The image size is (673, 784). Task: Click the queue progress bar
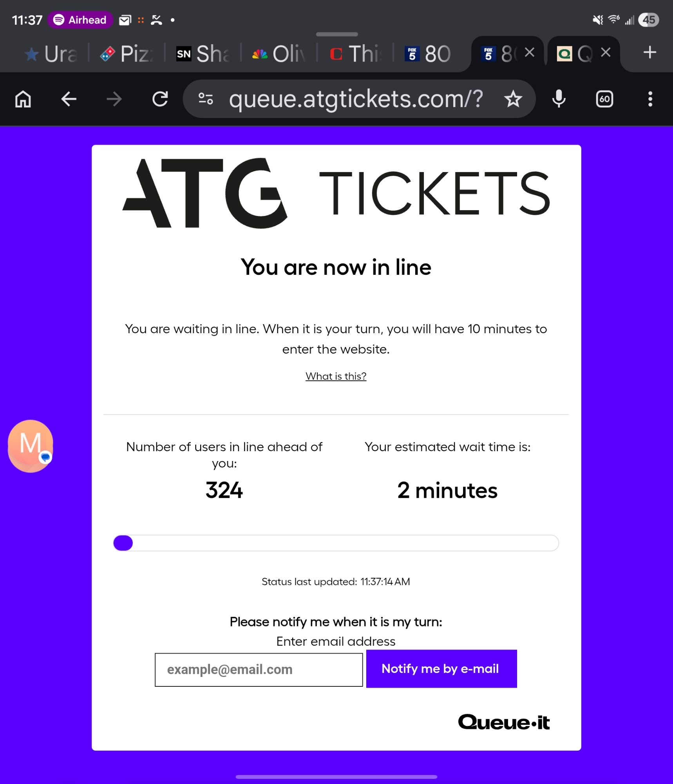click(x=336, y=543)
